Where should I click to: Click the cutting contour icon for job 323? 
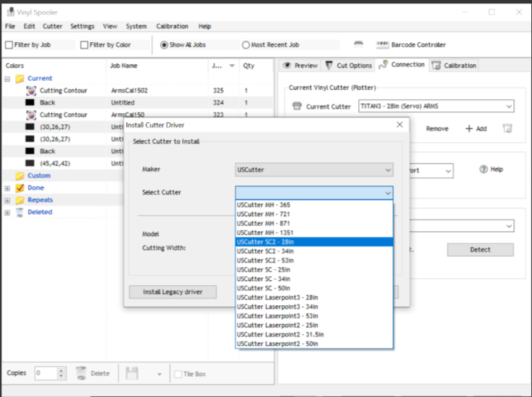click(31, 115)
